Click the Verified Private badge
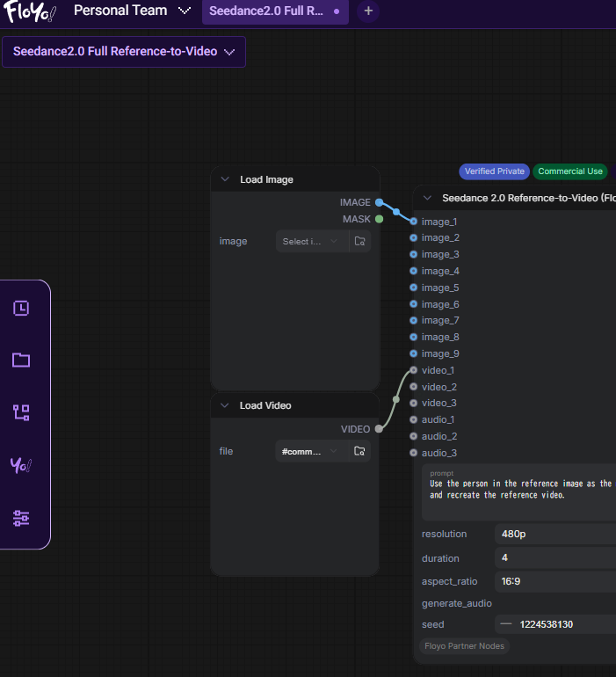Image resolution: width=616 pixels, height=677 pixels. 494,171
